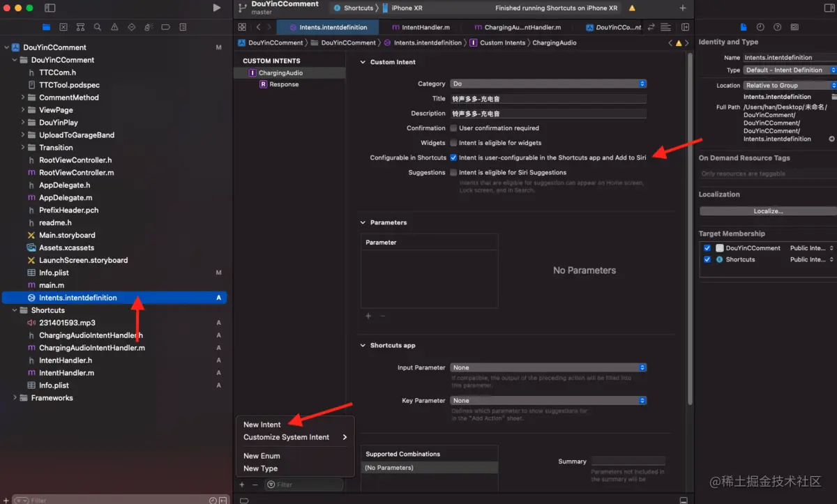
Task: Click the Localize... button
Action: [x=768, y=211]
